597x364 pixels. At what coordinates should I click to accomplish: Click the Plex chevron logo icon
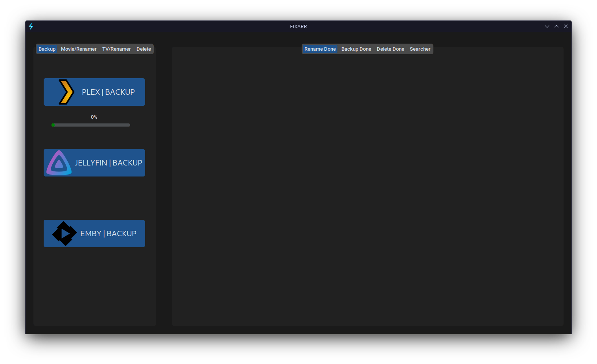[x=66, y=92]
